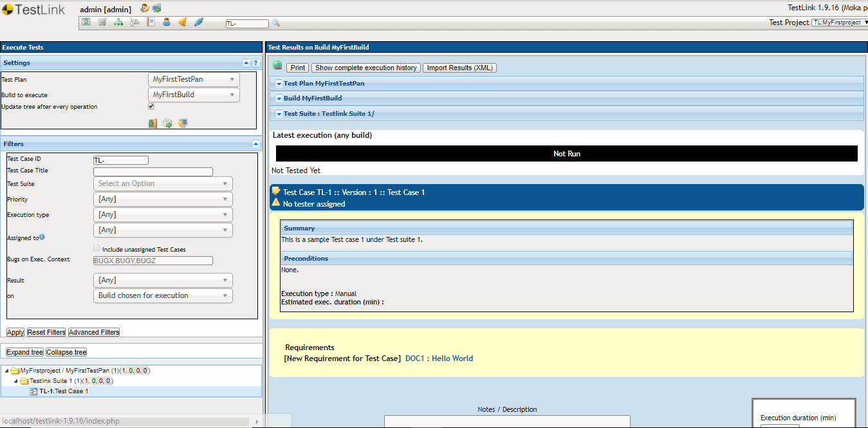The image size is (868, 428).
Task: Click the Show complete execution history button
Action: pos(365,68)
